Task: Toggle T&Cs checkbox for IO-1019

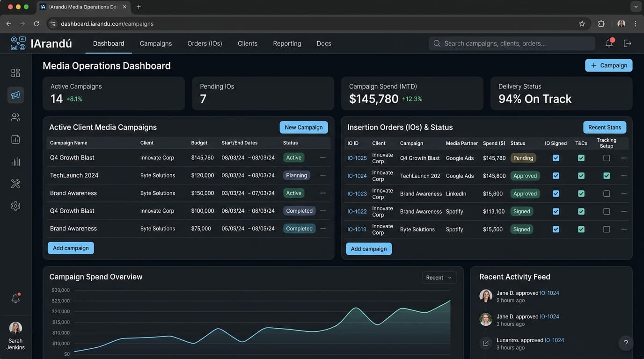Action: [581, 229]
